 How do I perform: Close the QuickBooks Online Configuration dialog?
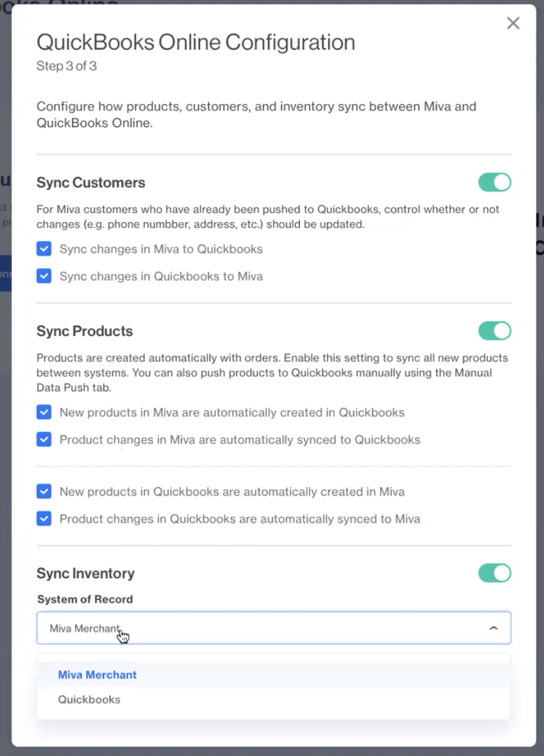tap(513, 23)
